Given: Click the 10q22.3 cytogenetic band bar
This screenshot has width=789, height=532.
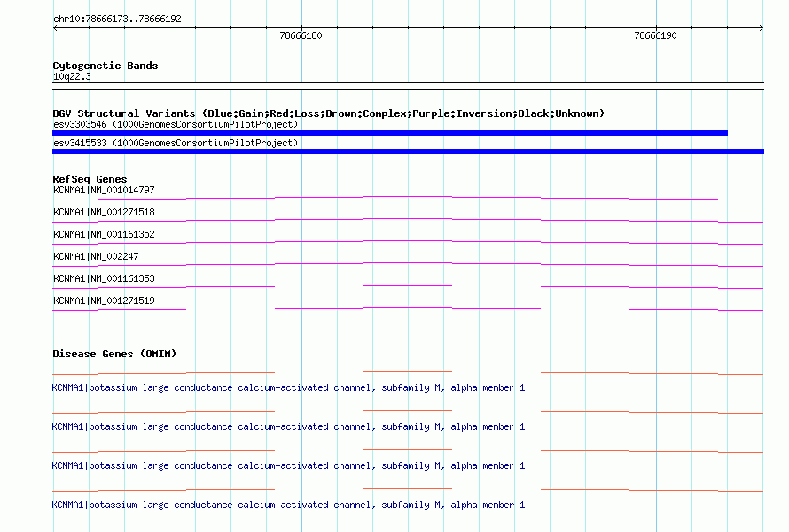Looking at the screenshot, I should pos(408,86).
